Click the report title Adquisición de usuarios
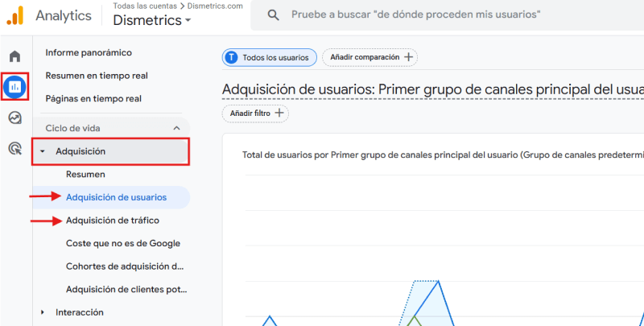 (433, 90)
